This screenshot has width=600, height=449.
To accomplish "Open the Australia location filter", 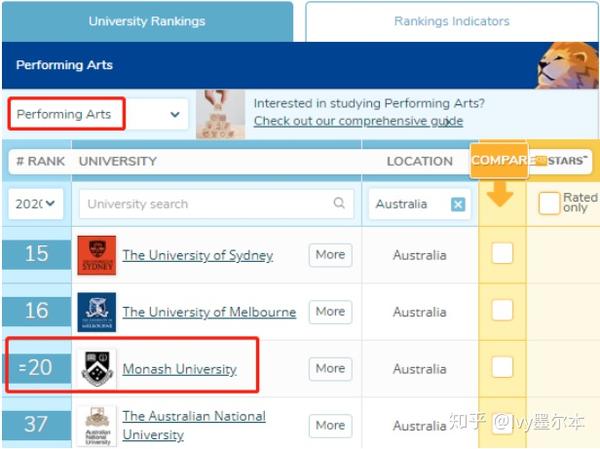I will pyautogui.click(x=419, y=204).
